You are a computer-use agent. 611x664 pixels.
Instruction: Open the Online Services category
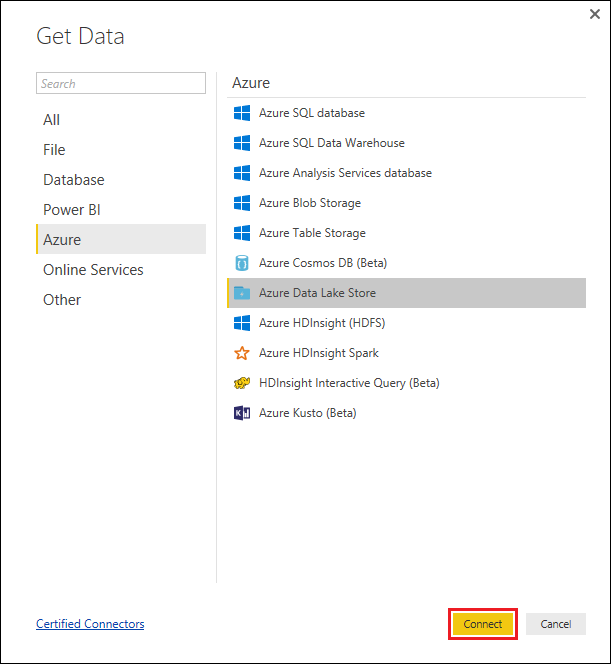point(121,270)
